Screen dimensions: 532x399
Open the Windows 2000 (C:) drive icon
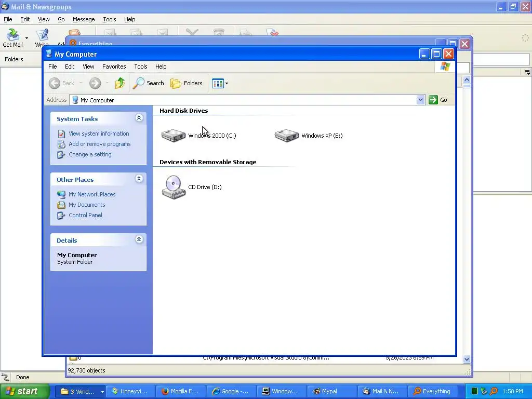click(x=174, y=136)
